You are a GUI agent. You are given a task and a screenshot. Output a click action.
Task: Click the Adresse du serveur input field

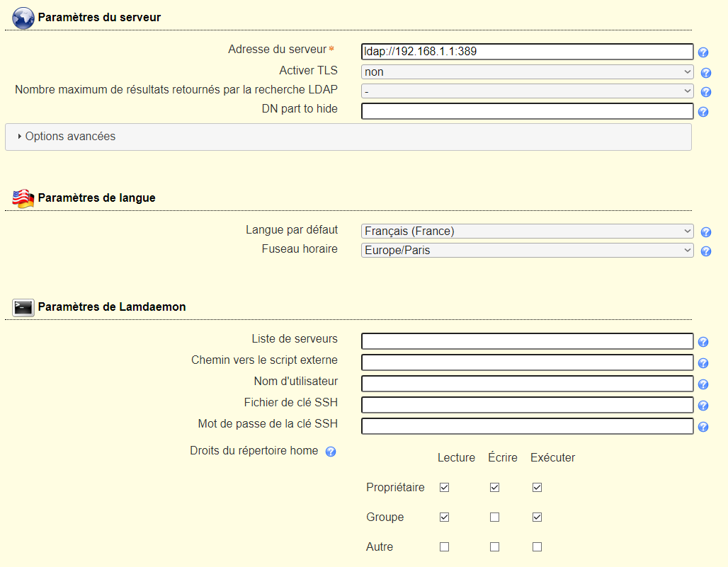pos(527,52)
